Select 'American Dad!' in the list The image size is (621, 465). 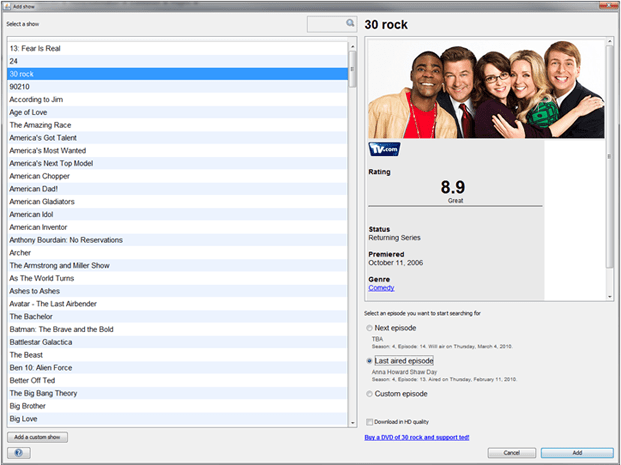pos(177,189)
